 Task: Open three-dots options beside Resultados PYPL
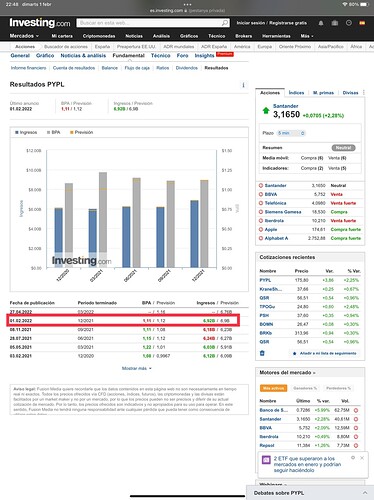point(243,85)
